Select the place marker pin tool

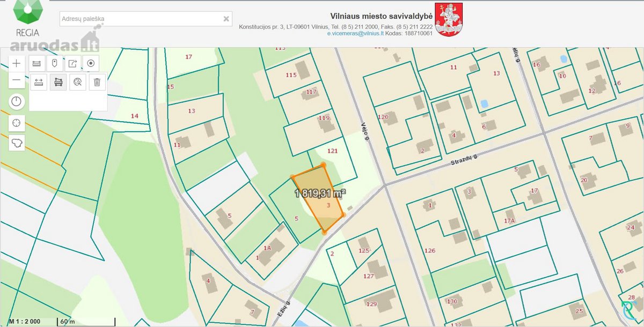pyautogui.click(x=54, y=63)
